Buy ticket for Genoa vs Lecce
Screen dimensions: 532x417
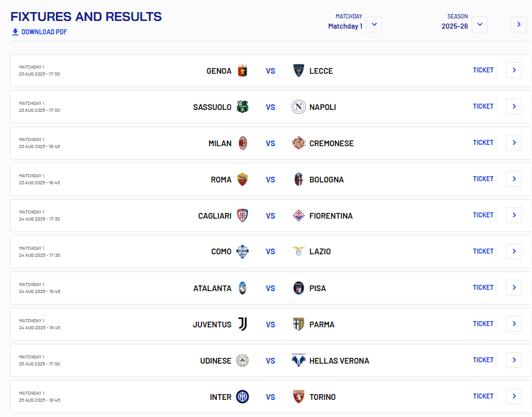click(483, 71)
